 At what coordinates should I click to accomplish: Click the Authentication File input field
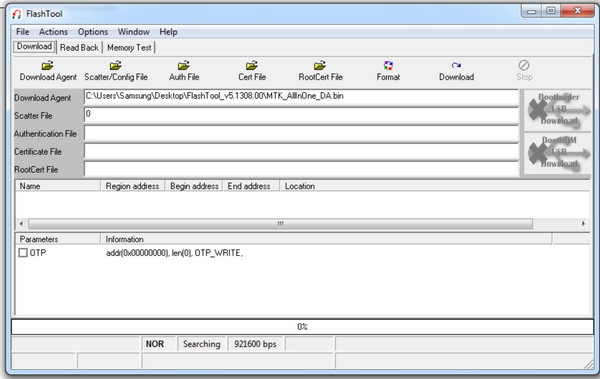(x=301, y=133)
